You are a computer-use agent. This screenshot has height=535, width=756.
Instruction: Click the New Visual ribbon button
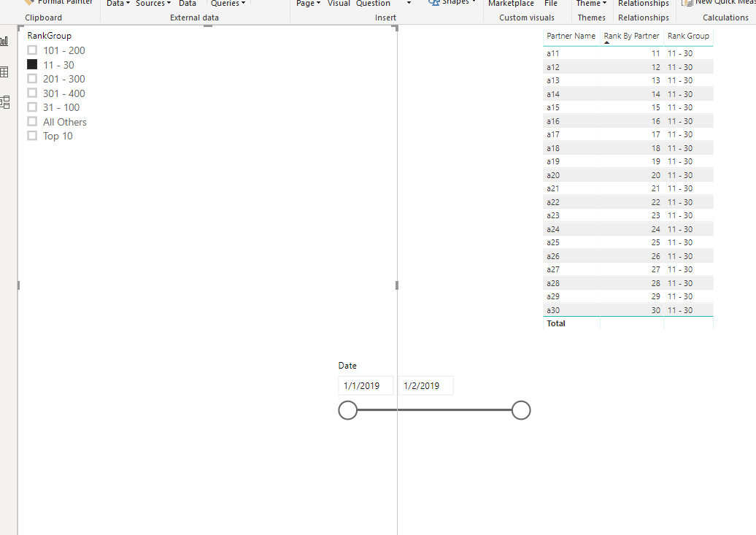coord(339,4)
